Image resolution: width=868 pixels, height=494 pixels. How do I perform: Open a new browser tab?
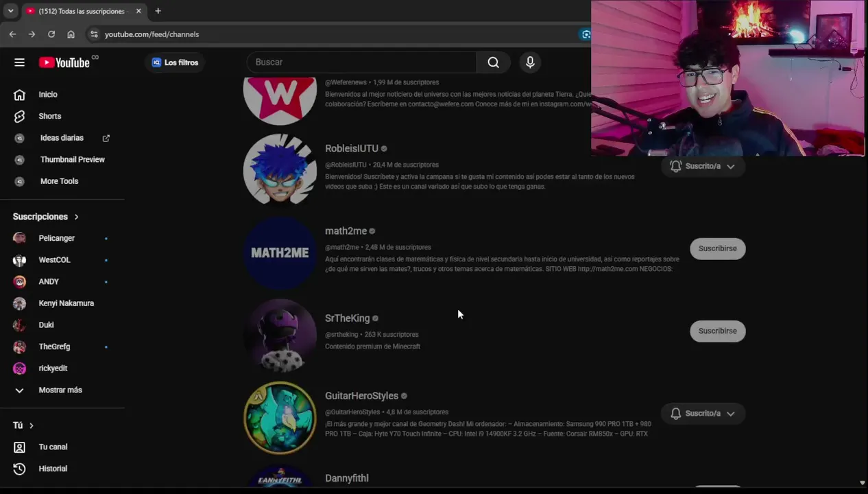coord(158,11)
